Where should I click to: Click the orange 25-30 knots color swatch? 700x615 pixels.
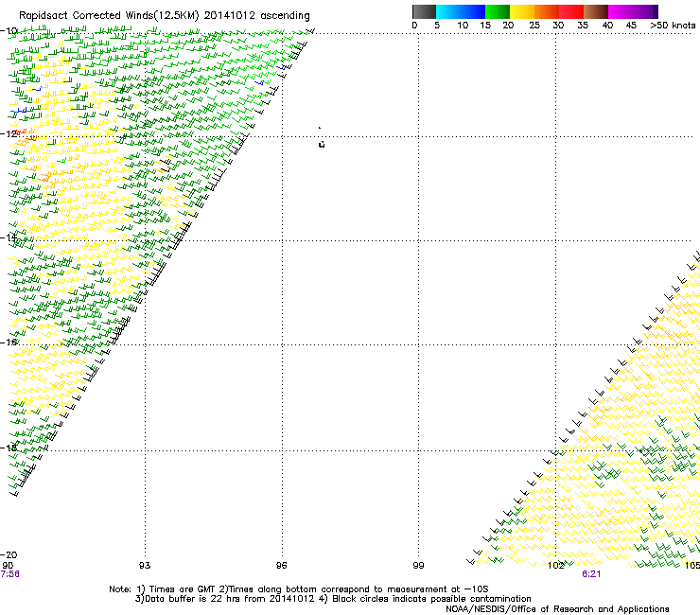(x=547, y=11)
